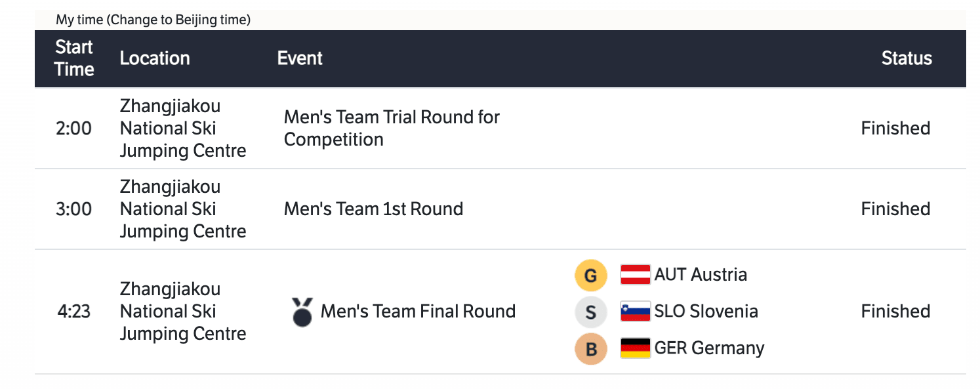Click Finished status of the Final Round

click(895, 311)
